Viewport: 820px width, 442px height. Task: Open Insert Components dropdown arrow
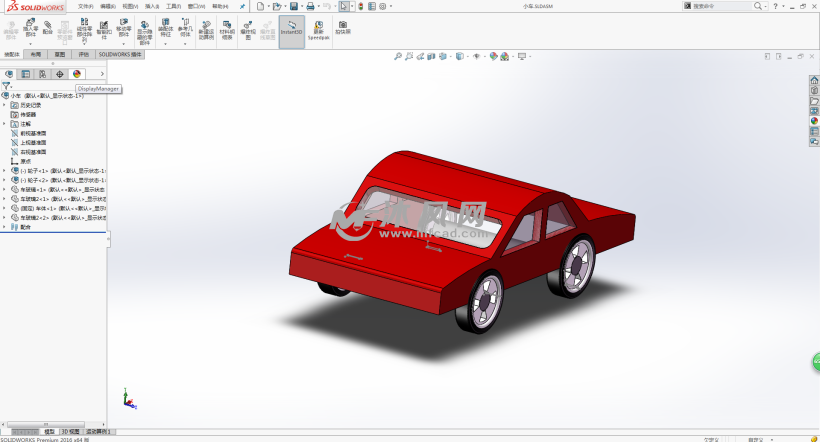pos(30,43)
